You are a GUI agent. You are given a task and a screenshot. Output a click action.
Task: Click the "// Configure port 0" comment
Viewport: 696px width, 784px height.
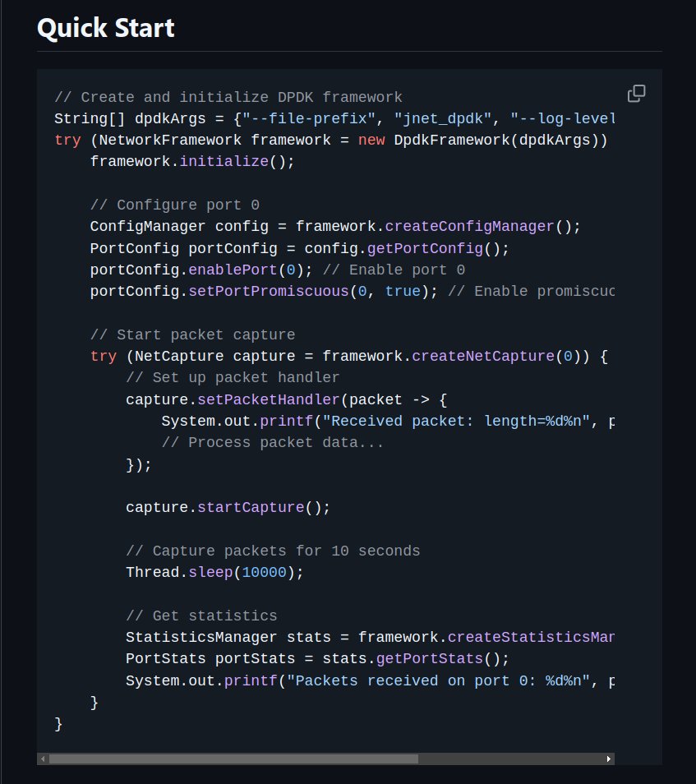pos(174,205)
